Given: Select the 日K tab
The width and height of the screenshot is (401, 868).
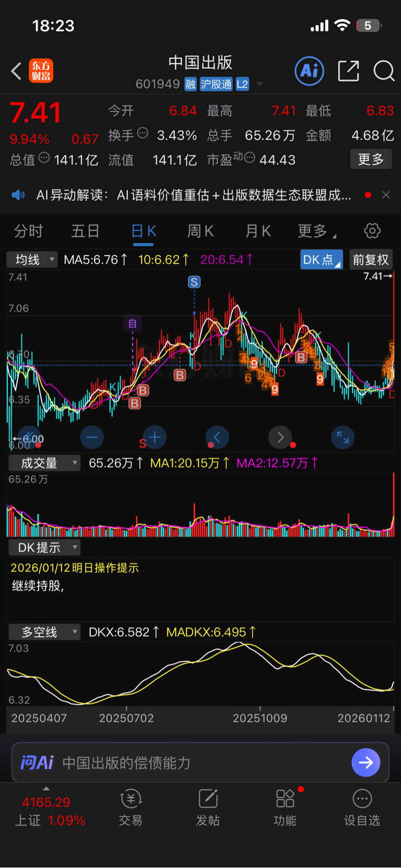Looking at the screenshot, I should click(144, 231).
